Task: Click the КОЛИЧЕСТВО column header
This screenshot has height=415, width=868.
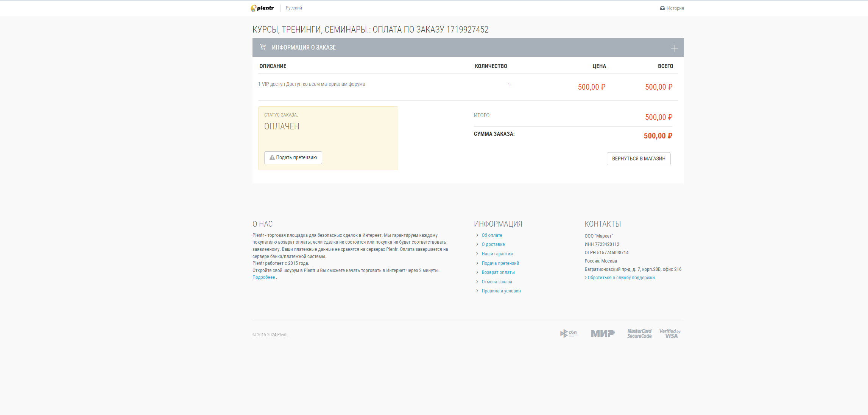Action: pos(491,66)
